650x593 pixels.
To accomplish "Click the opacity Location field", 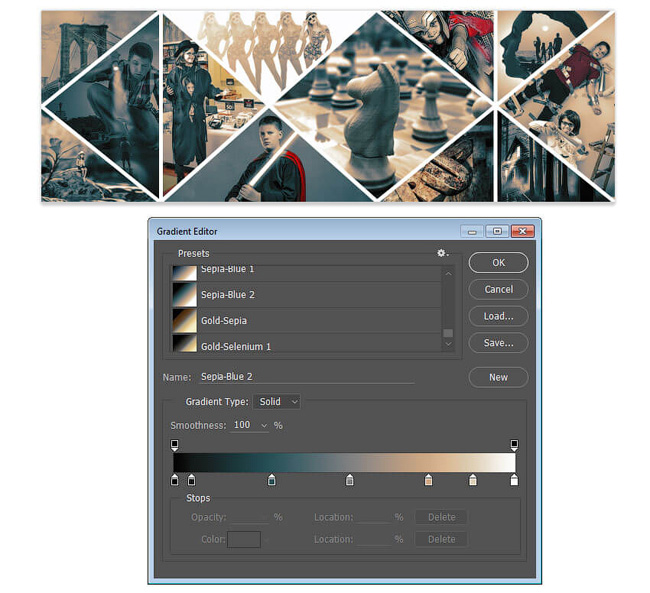I will coord(373,517).
